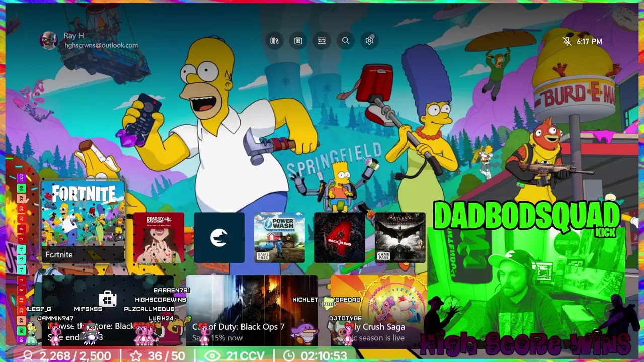Select the Fortnite game tile

(x=83, y=222)
